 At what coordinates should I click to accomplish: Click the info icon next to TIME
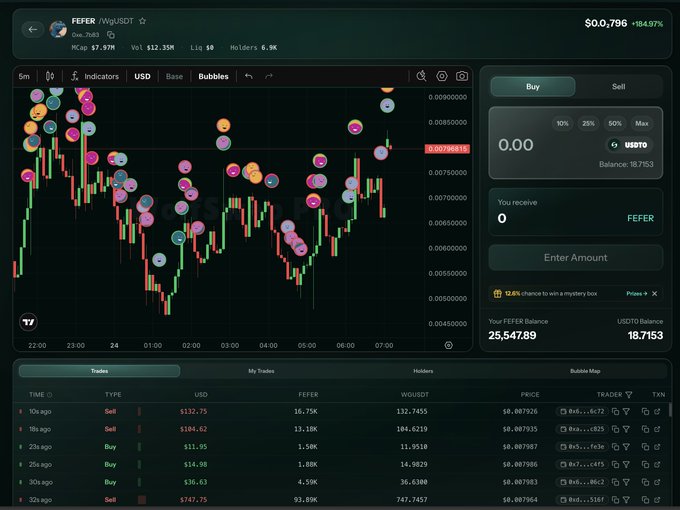49,395
